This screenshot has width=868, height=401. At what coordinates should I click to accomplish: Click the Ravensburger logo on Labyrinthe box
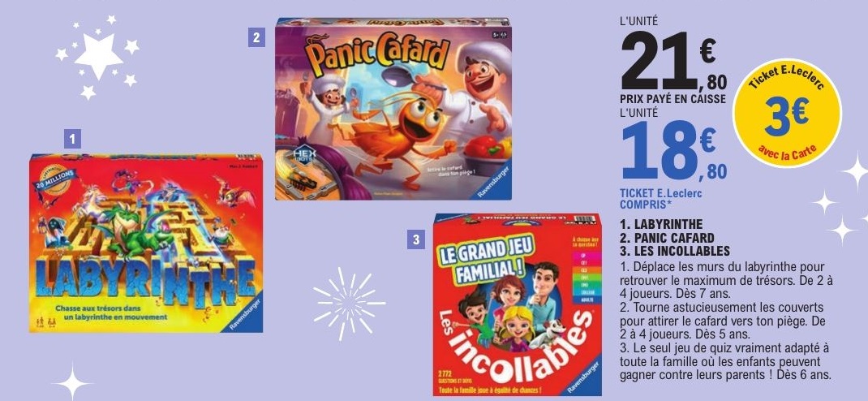[x=243, y=314]
